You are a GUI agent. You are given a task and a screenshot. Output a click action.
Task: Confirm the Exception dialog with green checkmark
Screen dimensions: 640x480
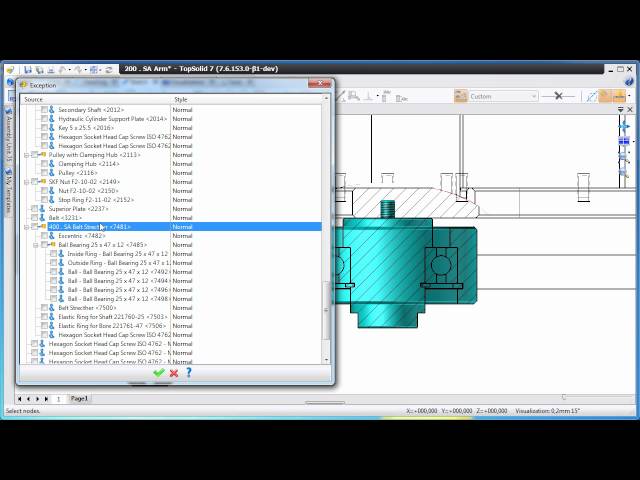158,373
